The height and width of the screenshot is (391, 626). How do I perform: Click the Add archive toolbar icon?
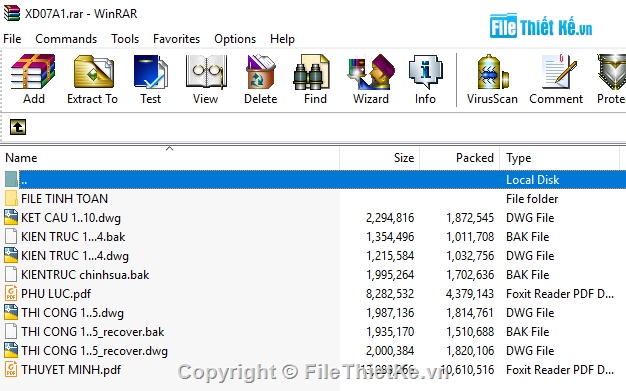pyautogui.click(x=33, y=79)
